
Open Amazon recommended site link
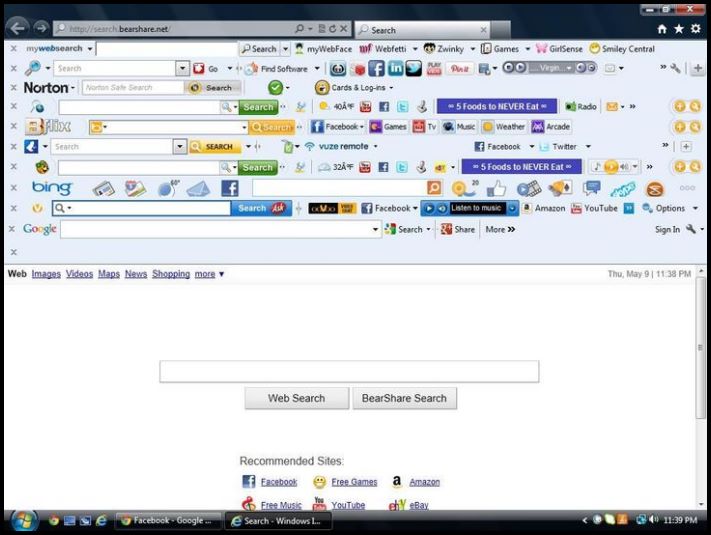(x=424, y=482)
